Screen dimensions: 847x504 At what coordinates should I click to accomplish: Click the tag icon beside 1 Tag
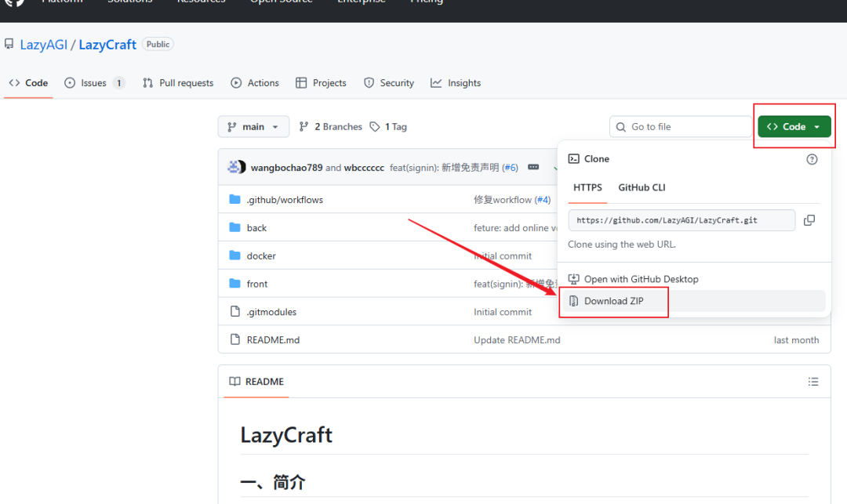click(375, 127)
